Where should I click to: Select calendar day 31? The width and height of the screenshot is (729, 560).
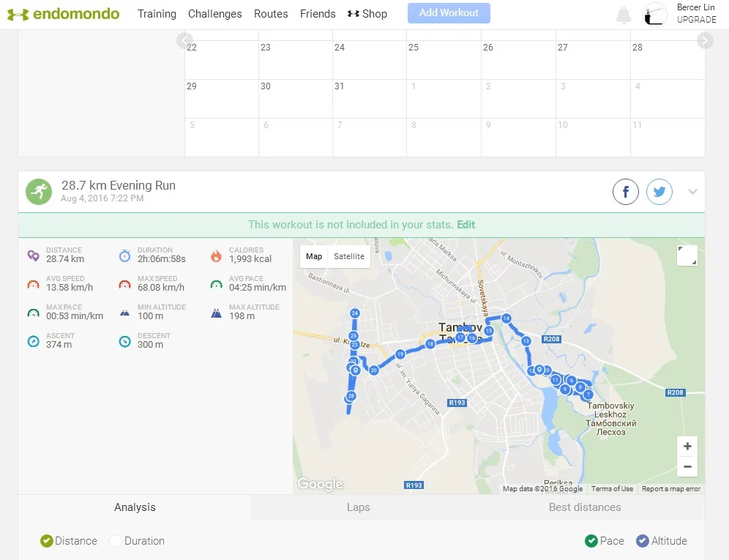[x=369, y=99]
